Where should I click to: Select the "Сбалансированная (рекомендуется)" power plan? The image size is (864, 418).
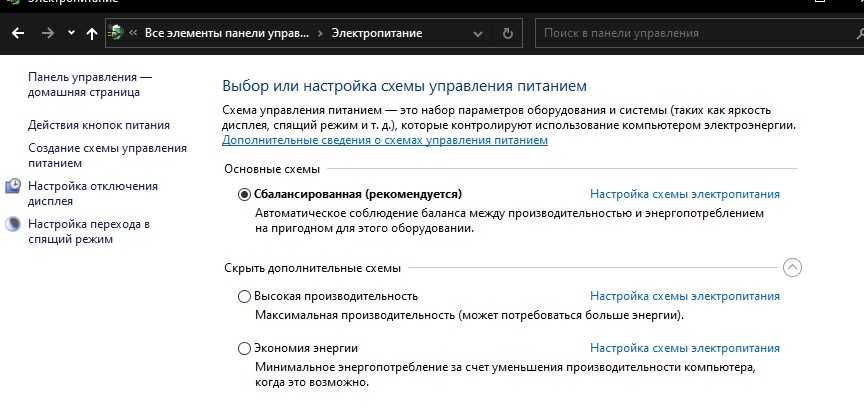click(x=245, y=194)
